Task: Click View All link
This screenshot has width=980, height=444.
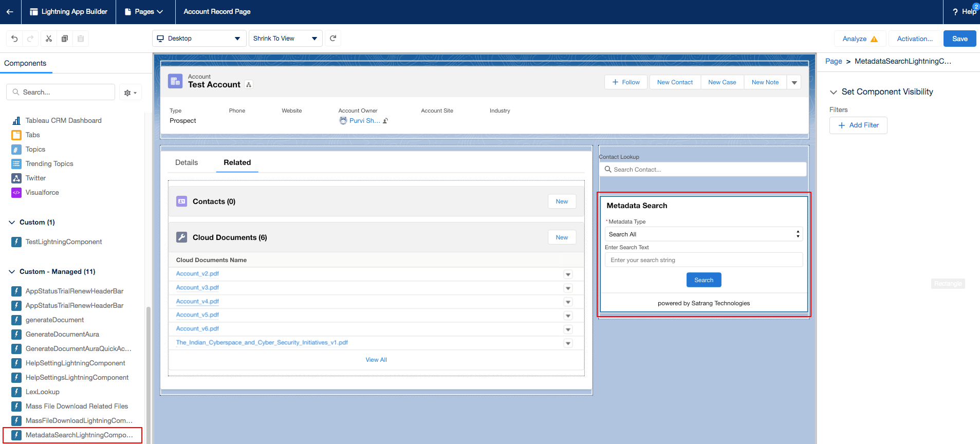Action: [x=376, y=360]
